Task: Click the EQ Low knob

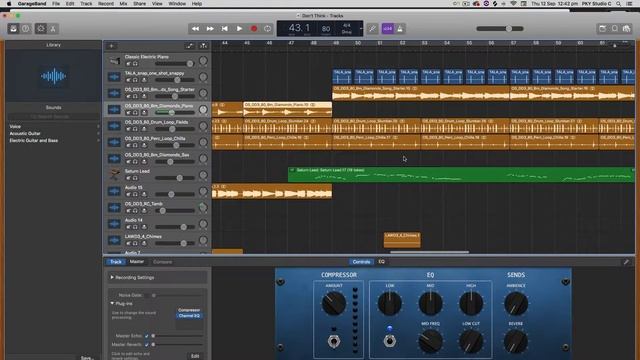Action: [x=389, y=304]
